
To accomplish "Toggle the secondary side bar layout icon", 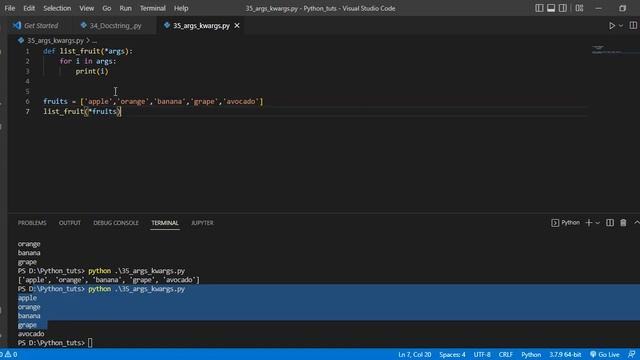I will point(562,8).
